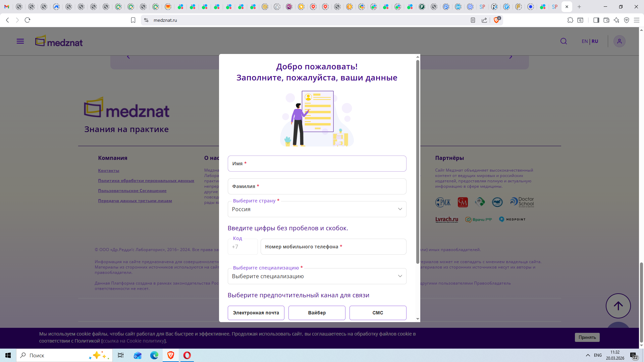Pick СМС as preferred contact channel
This screenshot has width=644, height=362.
[x=378, y=313]
